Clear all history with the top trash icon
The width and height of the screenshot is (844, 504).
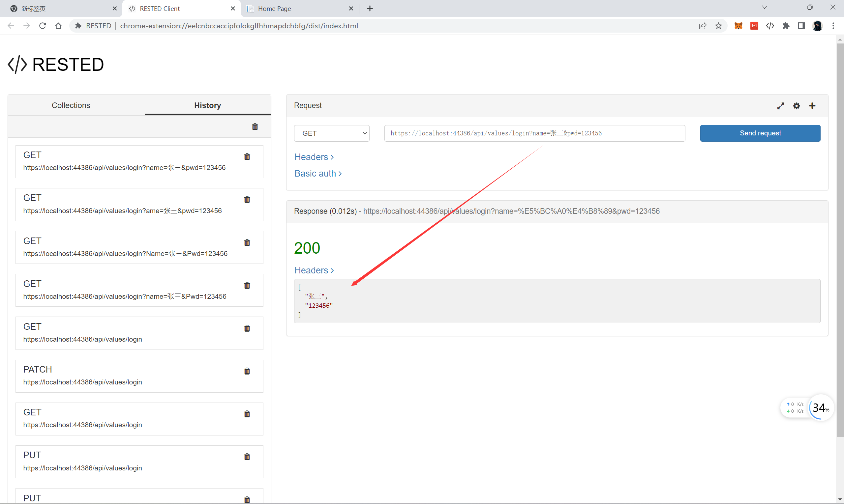coord(255,127)
